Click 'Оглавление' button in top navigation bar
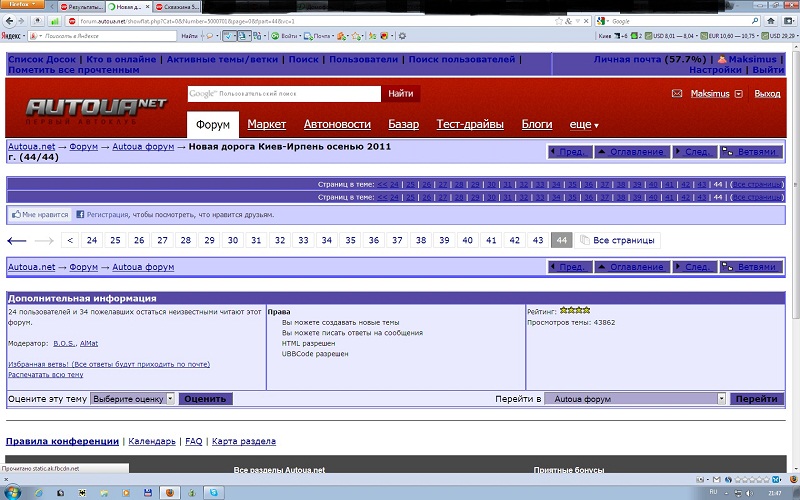Screen dimensions: 800x500 [x=630, y=152]
